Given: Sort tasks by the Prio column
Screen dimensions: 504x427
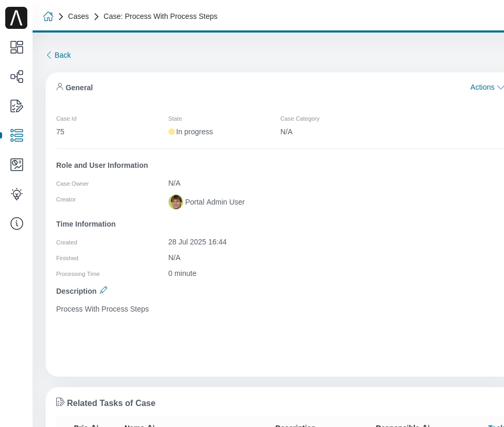Looking at the screenshot, I should tap(86, 426).
